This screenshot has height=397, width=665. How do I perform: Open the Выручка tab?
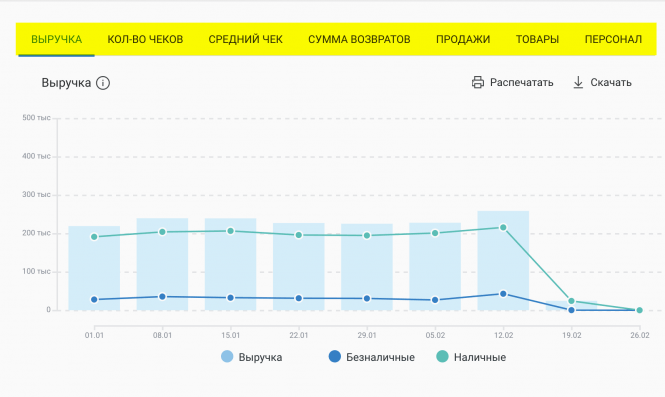point(56,39)
